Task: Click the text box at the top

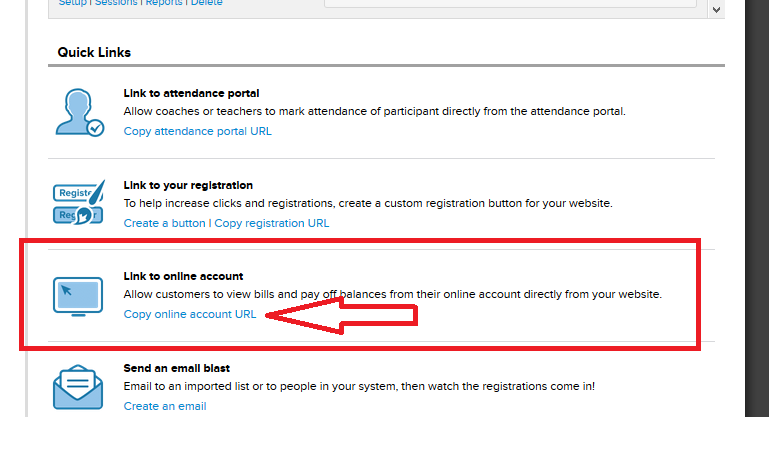Action: pos(510,3)
